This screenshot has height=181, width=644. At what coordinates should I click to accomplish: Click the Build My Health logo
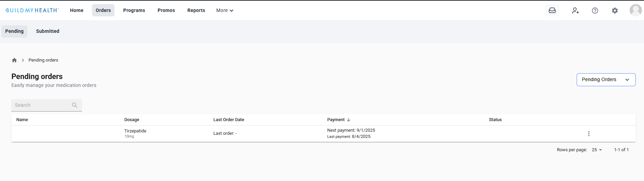coord(32,10)
